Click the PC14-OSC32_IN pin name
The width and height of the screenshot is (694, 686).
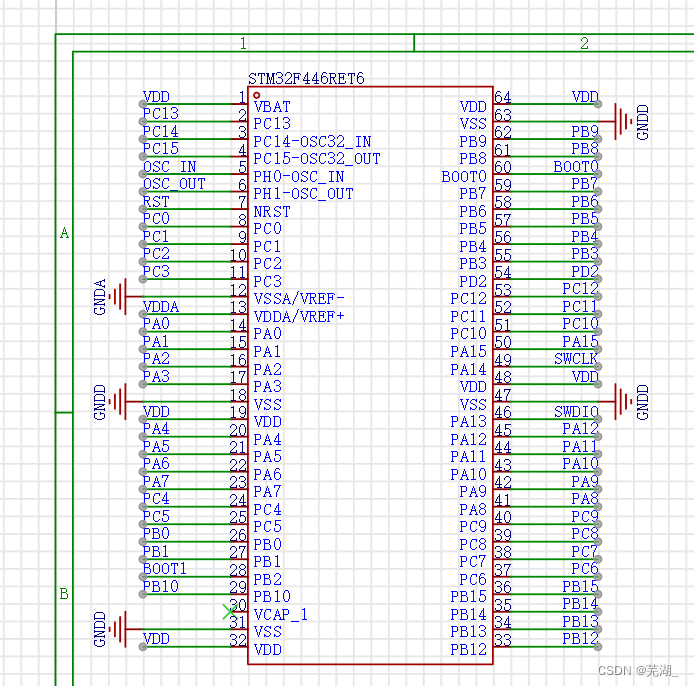tap(312, 142)
